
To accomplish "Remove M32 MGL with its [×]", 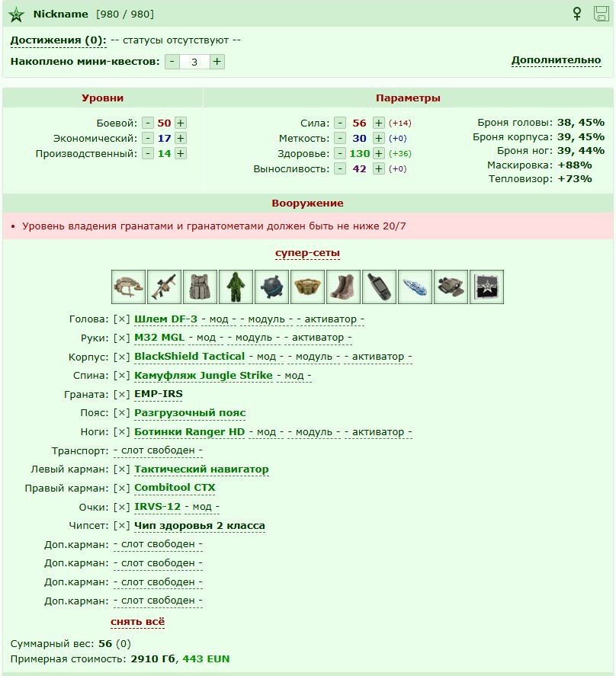I will coord(122,338).
